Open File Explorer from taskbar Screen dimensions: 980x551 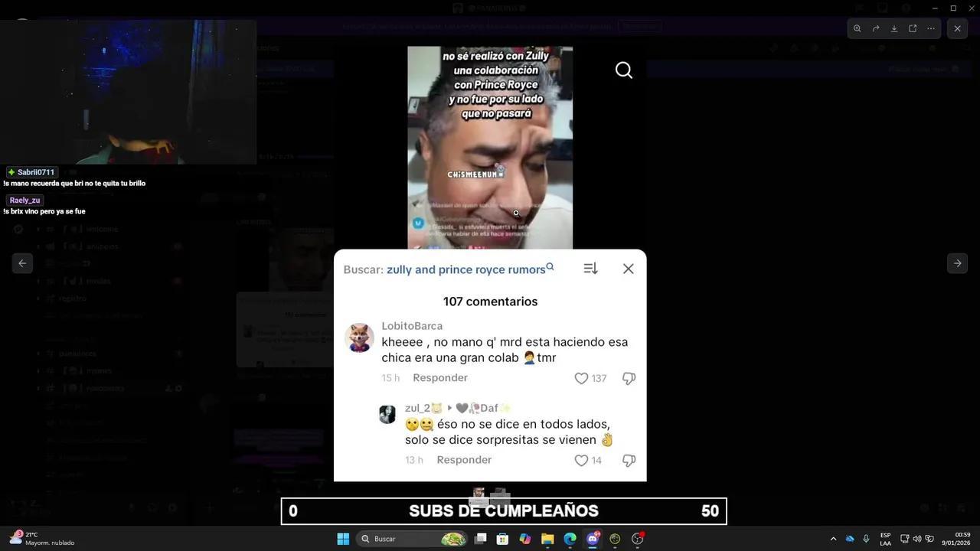point(547,539)
